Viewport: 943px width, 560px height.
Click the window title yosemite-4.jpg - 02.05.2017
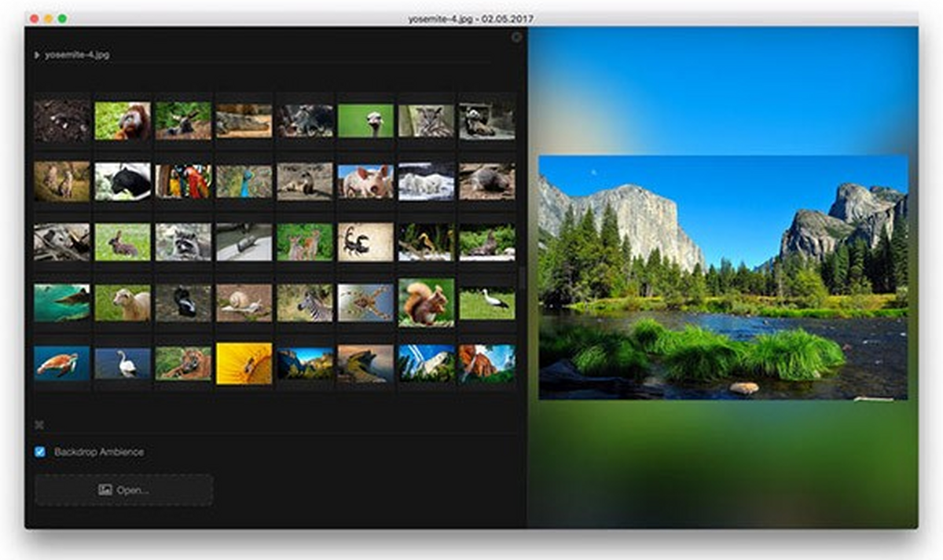point(471,18)
